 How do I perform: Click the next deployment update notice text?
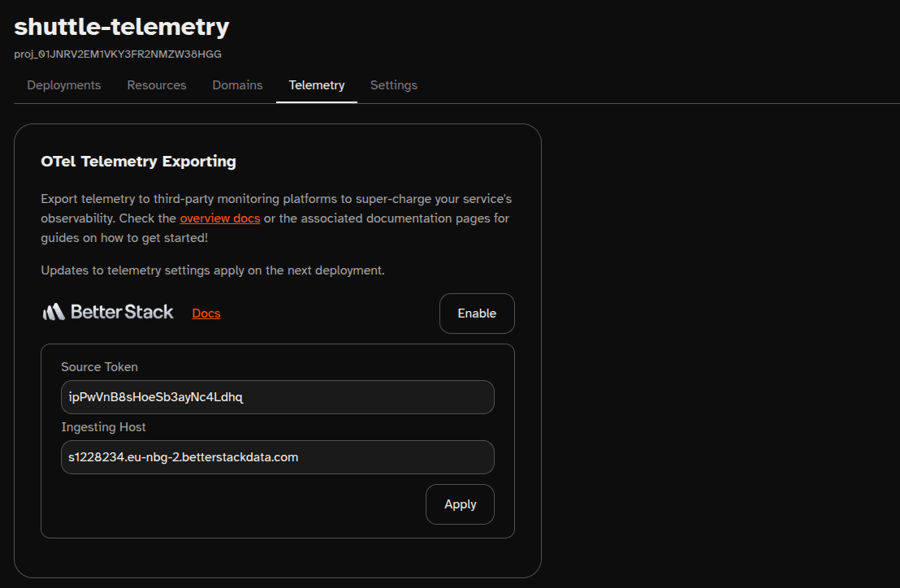(213, 270)
